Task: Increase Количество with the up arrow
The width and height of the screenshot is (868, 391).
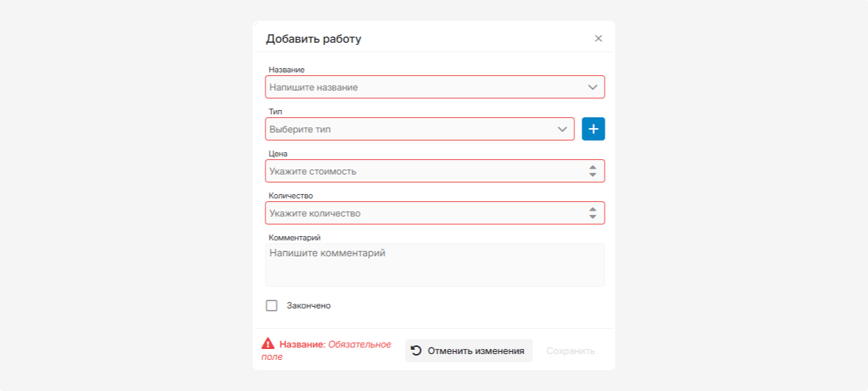Action: (x=592, y=209)
